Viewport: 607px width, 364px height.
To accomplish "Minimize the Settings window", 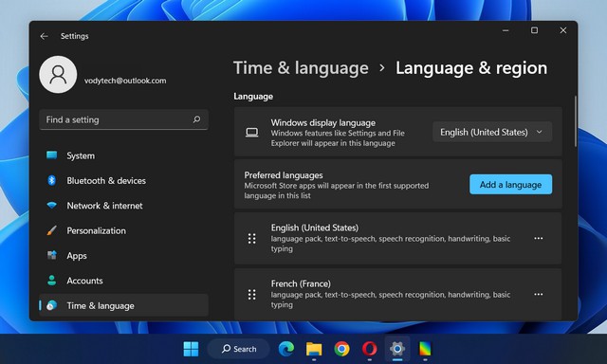I will [506, 30].
